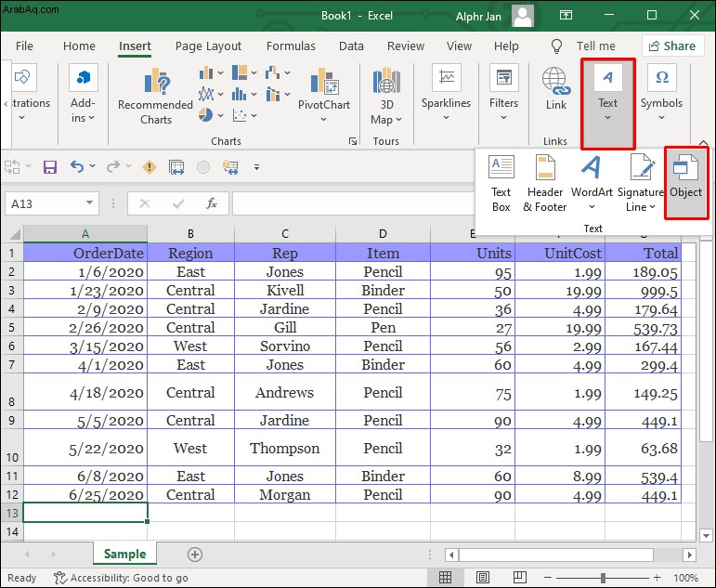Viewport: 716px width, 588px height.
Task: Open the Tell me lightbulb search
Action: pyautogui.click(x=556, y=46)
